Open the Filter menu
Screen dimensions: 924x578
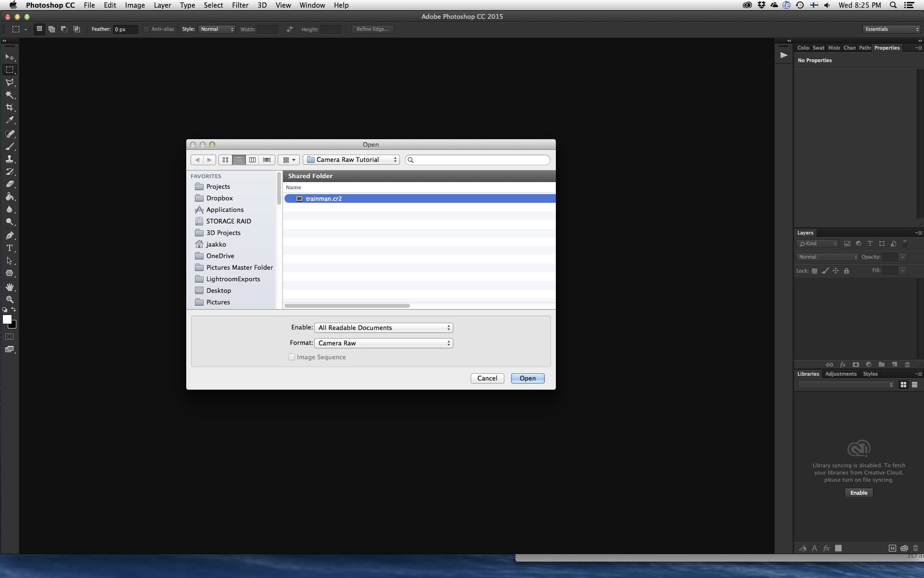click(240, 5)
